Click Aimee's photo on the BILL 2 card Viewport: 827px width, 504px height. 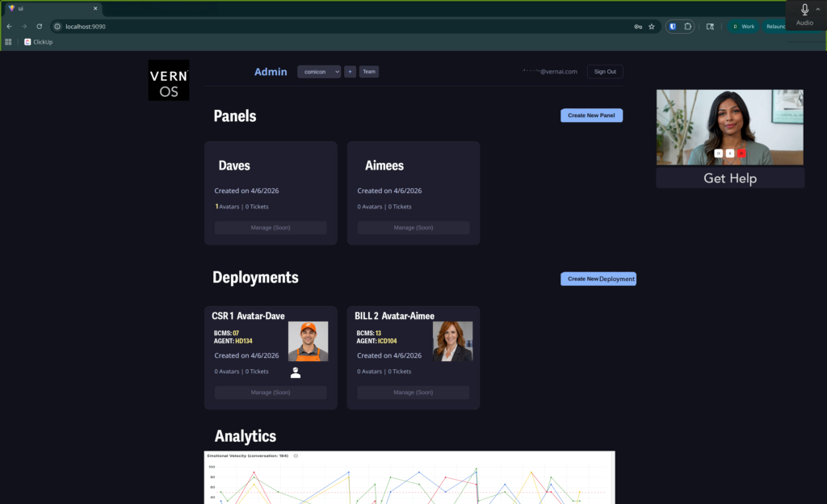(x=452, y=341)
